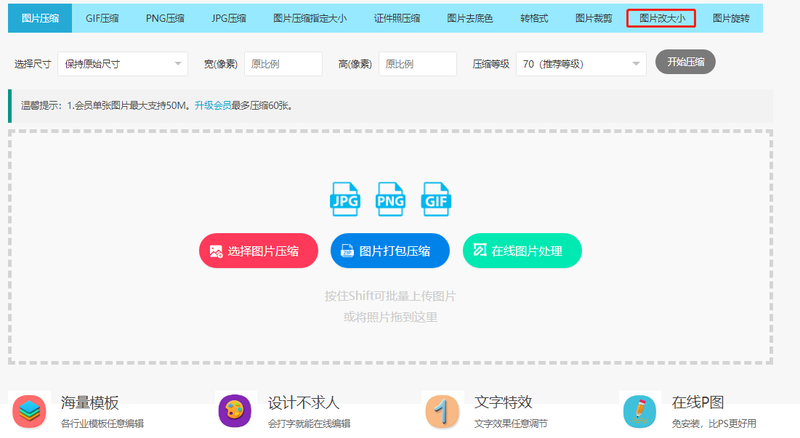Open the 图片改大小 tab
This screenshot has width=800, height=438.
[x=661, y=18]
